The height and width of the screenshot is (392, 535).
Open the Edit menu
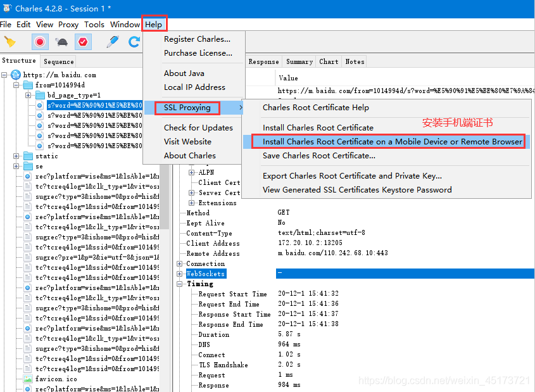pyautogui.click(x=23, y=25)
